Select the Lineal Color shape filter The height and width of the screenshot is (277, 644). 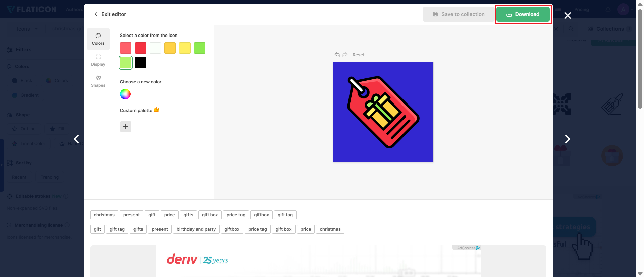point(29,144)
